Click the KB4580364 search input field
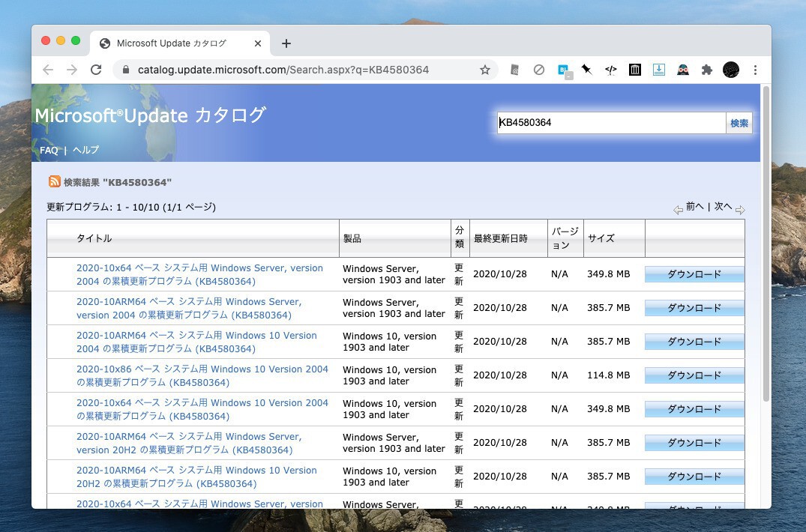806x532 pixels. pos(610,123)
